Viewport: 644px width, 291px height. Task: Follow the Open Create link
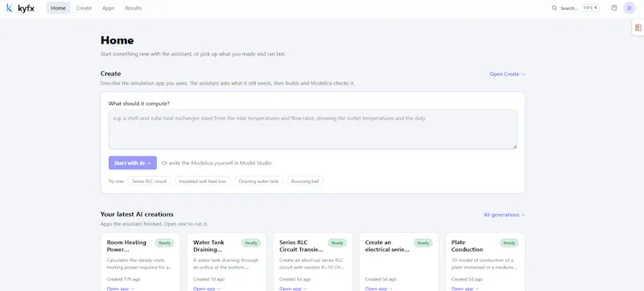pos(507,74)
